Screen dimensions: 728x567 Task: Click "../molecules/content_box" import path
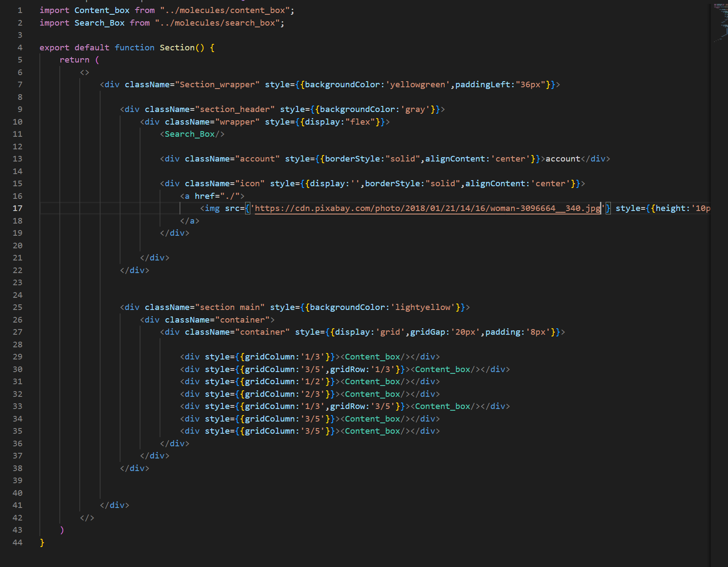click(225, 10)
